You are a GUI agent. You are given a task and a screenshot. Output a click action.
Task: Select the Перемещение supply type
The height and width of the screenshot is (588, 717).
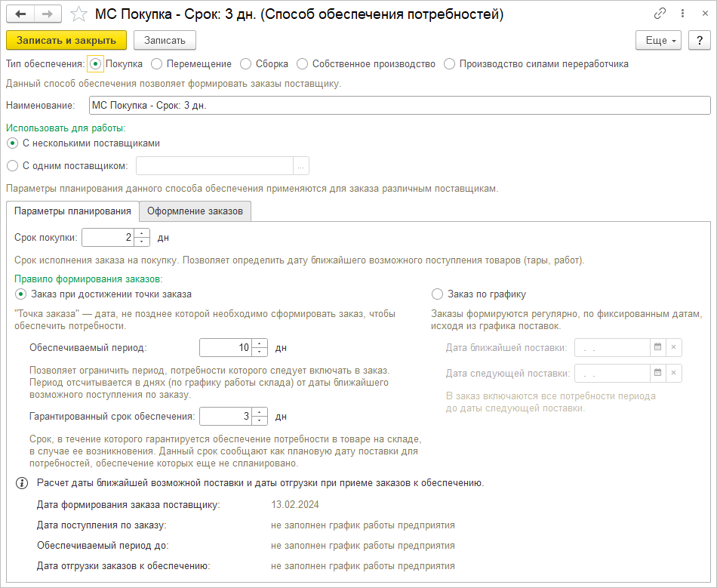(156, 64)
